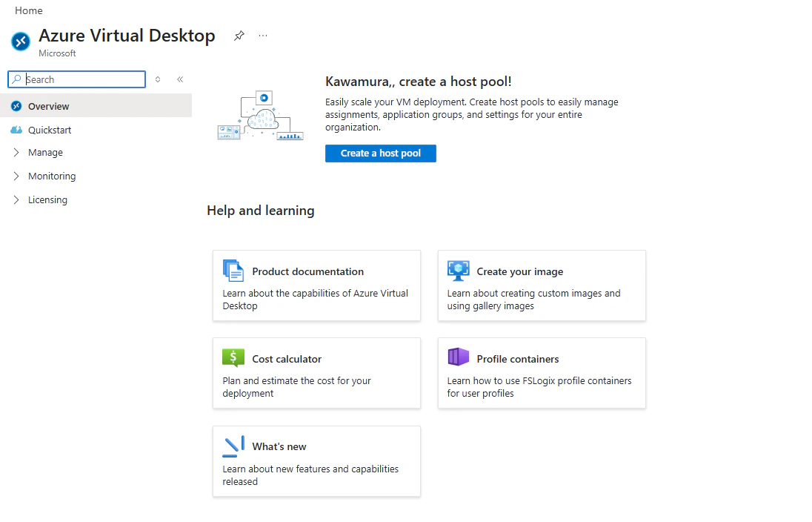This screenshot has width=812, height=522.
Task: Open the What's new card title
Action: click(x=279, y=447)
